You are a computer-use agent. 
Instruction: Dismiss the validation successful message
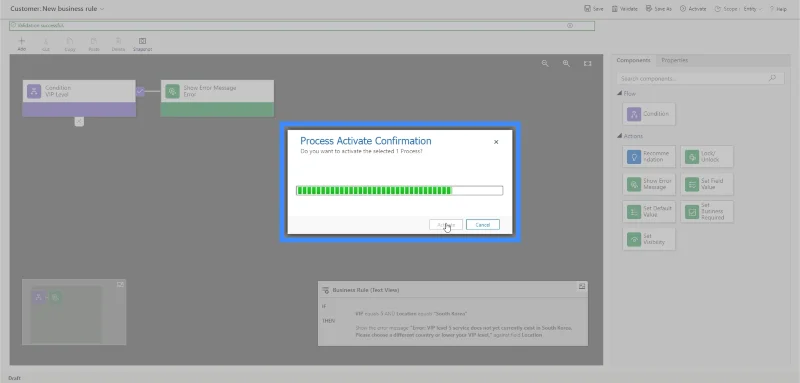(x=570, y=25)
